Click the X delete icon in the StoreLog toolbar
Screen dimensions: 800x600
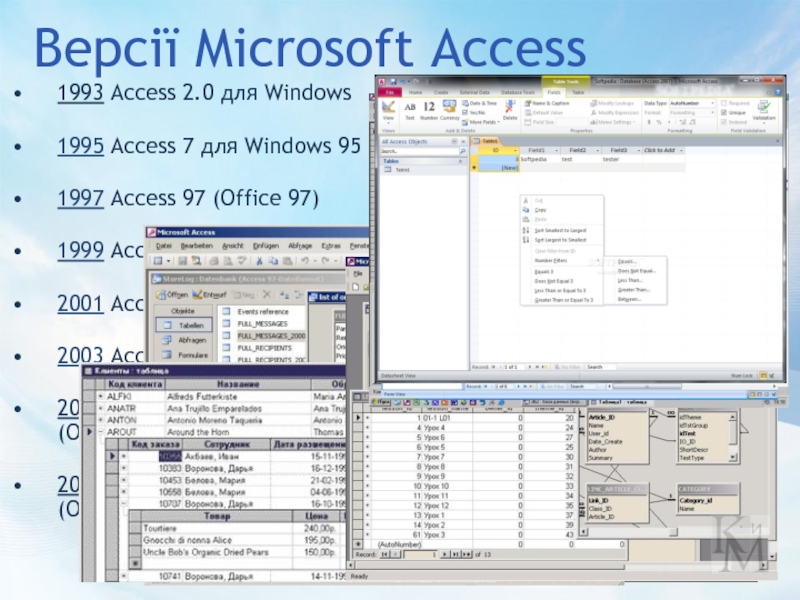(x=267, y=295)
